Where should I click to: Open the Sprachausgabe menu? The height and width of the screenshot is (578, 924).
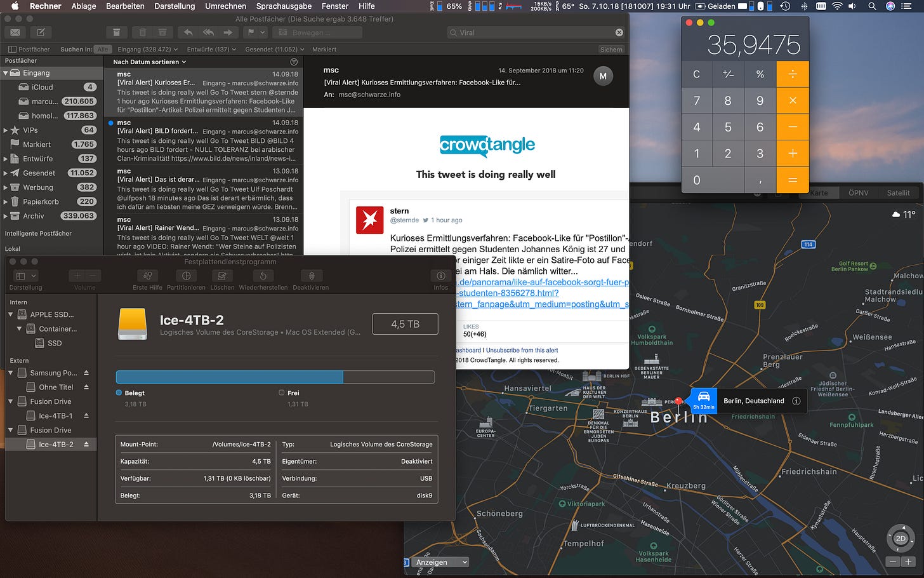pyautogui.click(x=284, y=6)
